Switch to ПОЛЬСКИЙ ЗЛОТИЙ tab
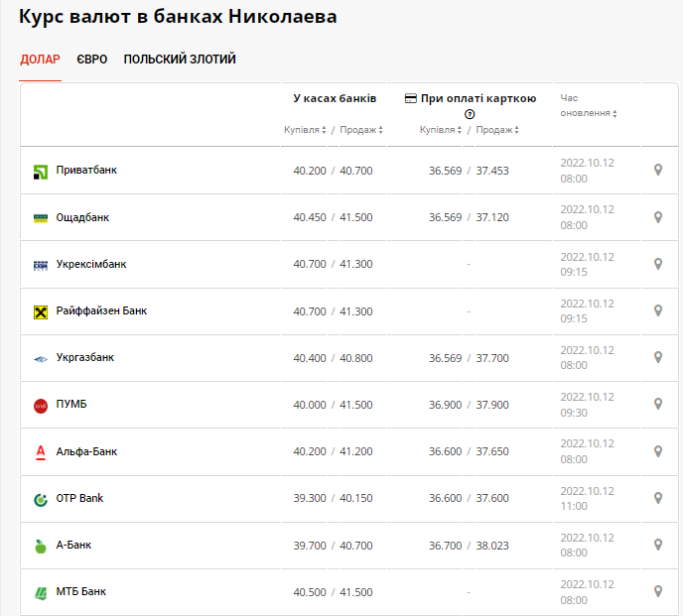This screenshot has height=616, width=683. point(180,59)
